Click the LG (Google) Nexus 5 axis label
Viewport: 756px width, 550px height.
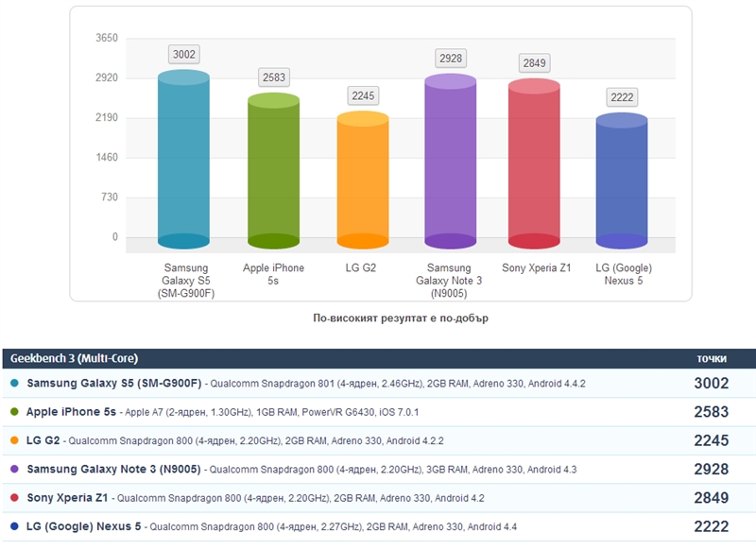pos(624,274)
